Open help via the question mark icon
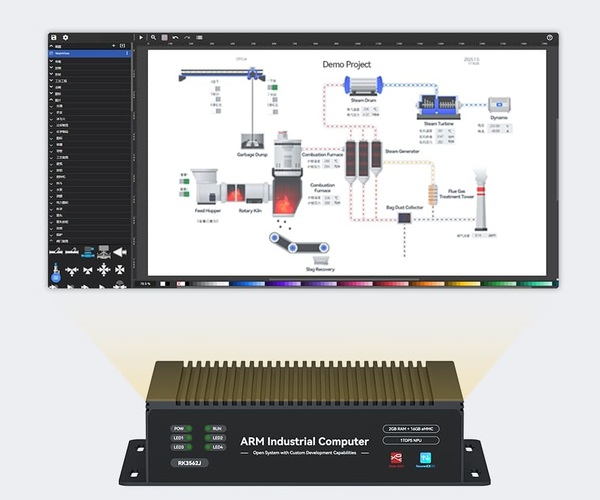This screenshot has width=600, height=500. (549, 37)
